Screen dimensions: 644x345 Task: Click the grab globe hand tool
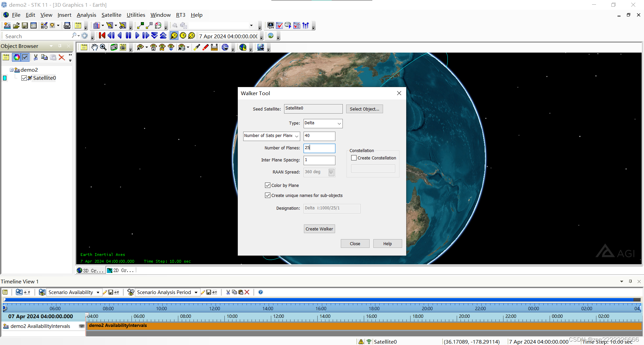pyautogui.click(x=95, y=47)
